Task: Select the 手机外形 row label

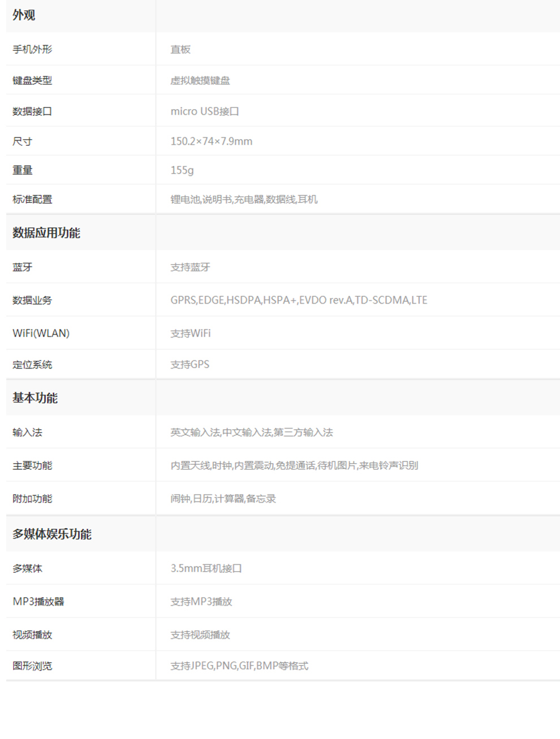Action: [32, 49]
